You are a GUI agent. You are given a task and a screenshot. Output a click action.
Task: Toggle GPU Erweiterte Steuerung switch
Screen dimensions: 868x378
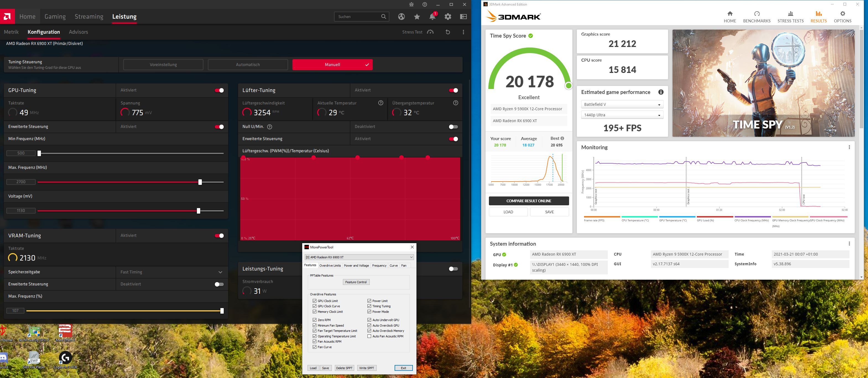pyautogui.click(x=219, y=127)
